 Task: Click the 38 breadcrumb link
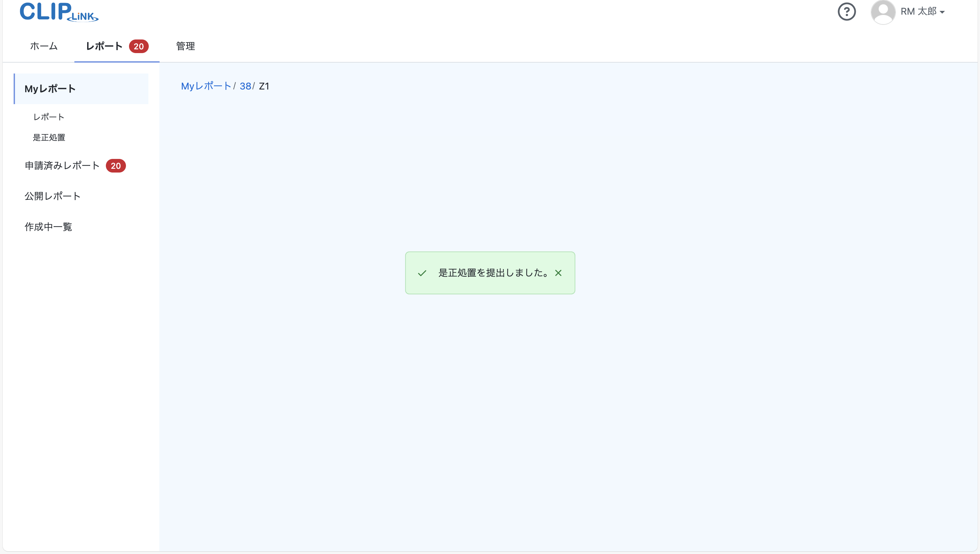tap(245, 86)
